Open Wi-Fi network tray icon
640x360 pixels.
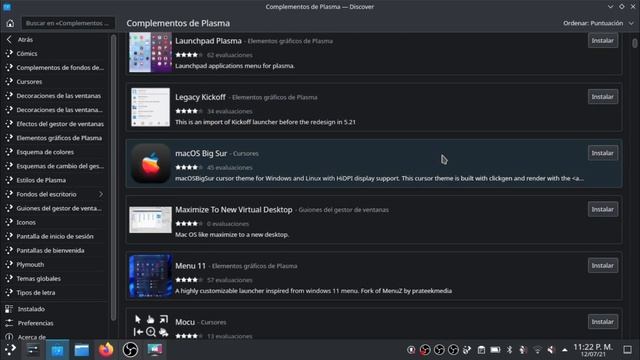pos(537,350)
